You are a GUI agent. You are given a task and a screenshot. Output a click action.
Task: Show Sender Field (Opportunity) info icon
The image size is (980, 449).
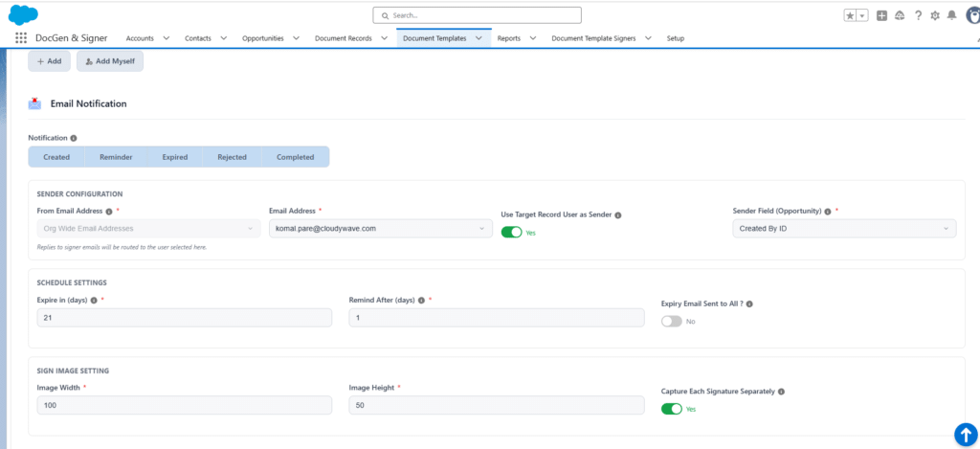tap(828, 212)
